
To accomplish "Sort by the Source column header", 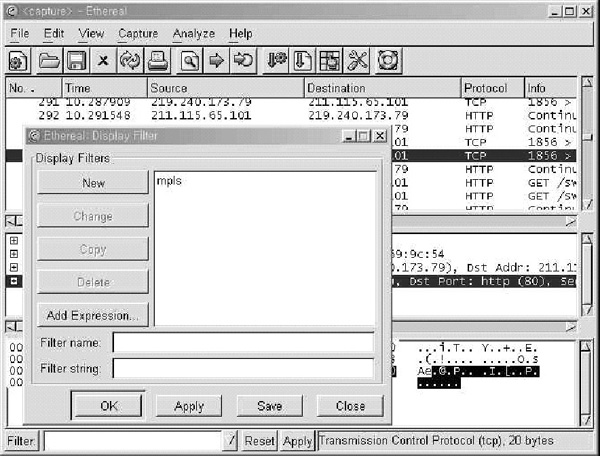I will coord(226,88).
